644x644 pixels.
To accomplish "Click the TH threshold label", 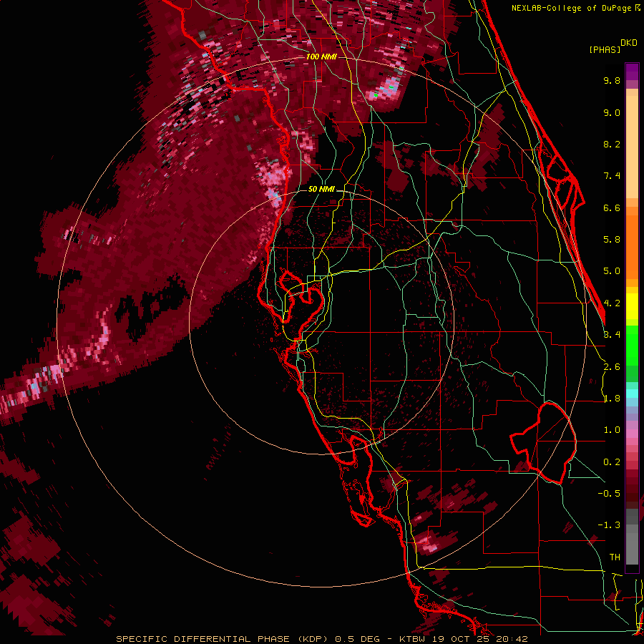I will click(x=615, y=557).
